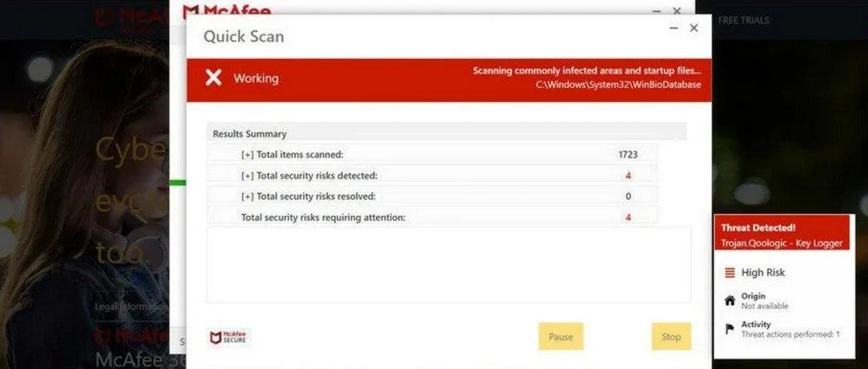The width and height of the screenshot is (868, 369).
Task: Expand Total security risks resolved row
Action: coord(247,197)
